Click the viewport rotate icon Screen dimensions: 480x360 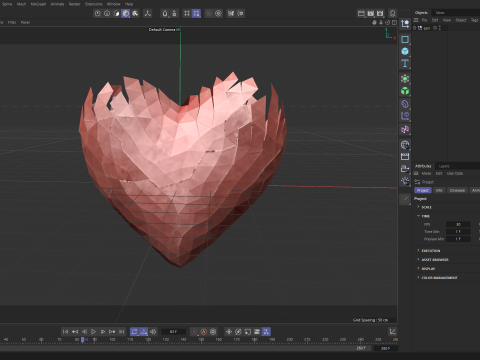click(387, 22)
